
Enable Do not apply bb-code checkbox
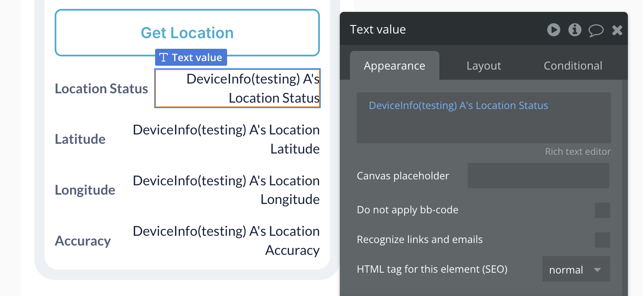point(602,210)
